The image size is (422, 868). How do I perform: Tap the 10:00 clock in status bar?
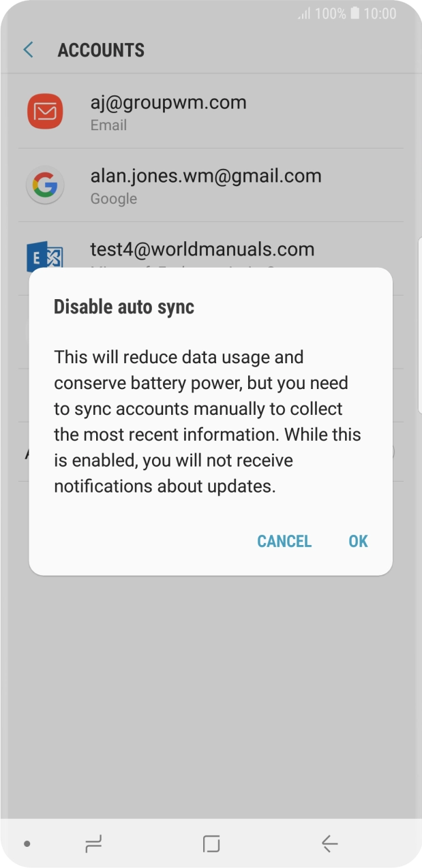(380, 14)
